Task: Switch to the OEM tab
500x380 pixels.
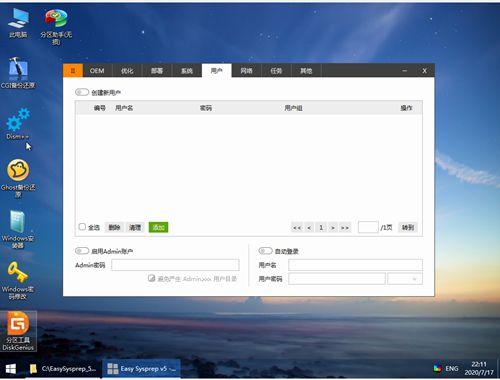Action: (x=97, y=71)
